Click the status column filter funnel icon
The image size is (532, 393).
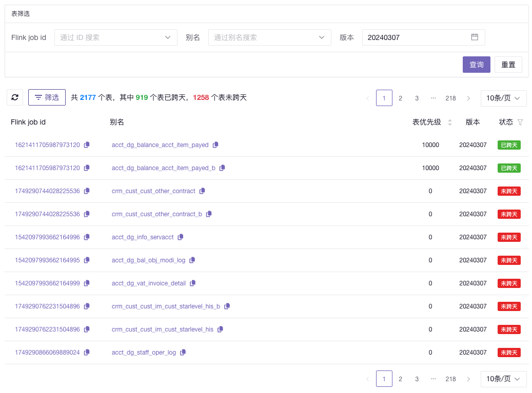[x=520, y=122]
